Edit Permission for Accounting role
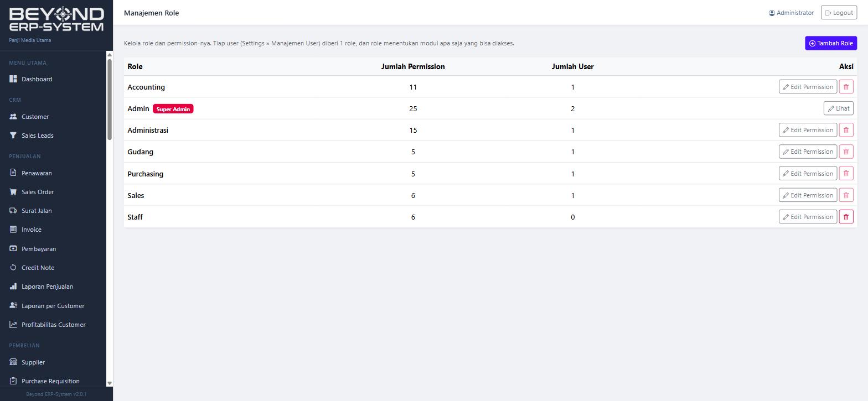The height and width of the screenshot is (401, 868). (x=808, y=87)
